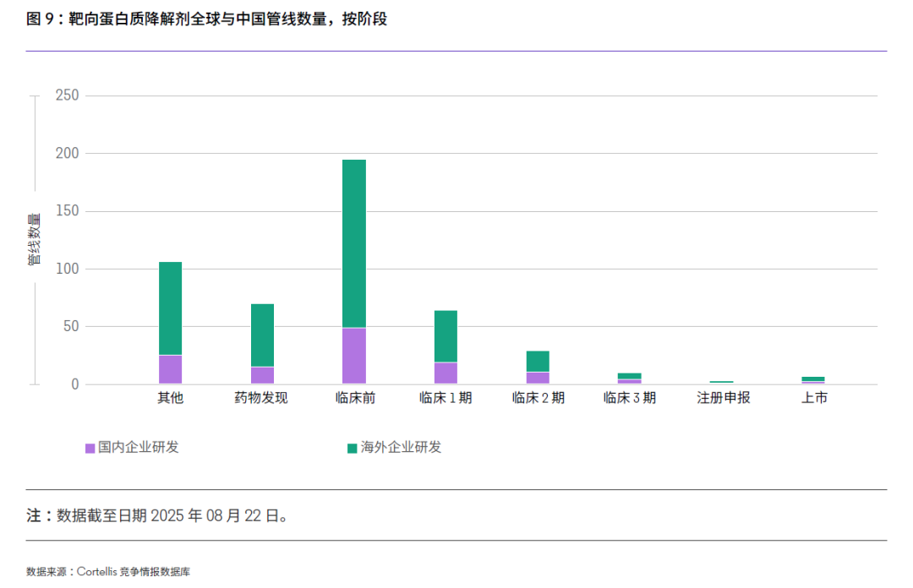
Task: Select the 上市 axis label
Action: pos(813,396)
